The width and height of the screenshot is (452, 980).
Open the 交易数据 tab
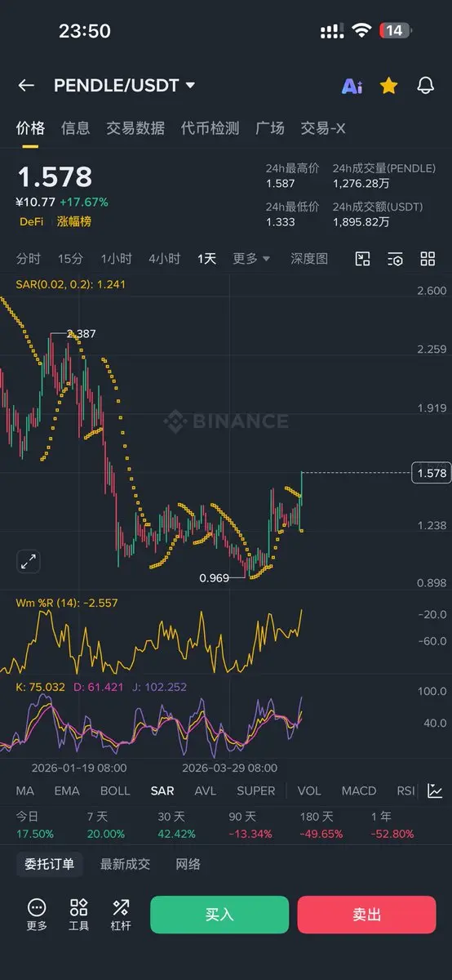[x=135, y=128]
